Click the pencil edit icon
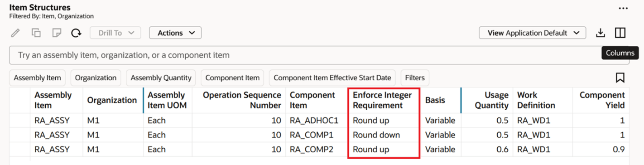The image size is (644, 165). pos(15,33)
